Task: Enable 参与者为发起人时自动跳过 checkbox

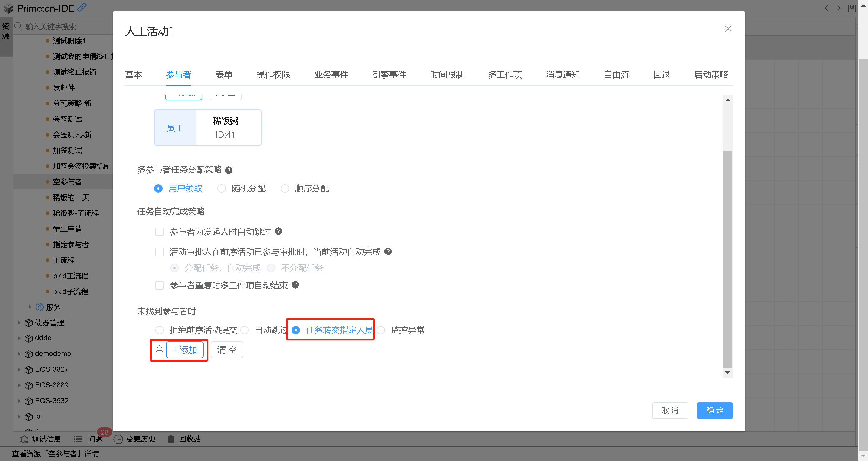Action: 159,232
